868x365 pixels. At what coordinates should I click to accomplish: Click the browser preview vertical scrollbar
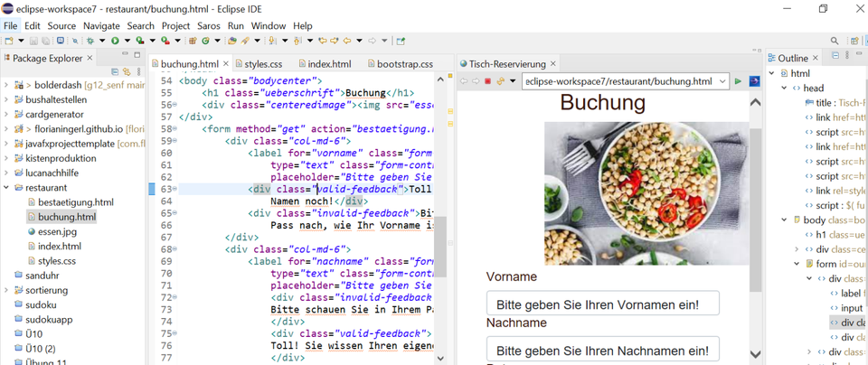[755, 211]
